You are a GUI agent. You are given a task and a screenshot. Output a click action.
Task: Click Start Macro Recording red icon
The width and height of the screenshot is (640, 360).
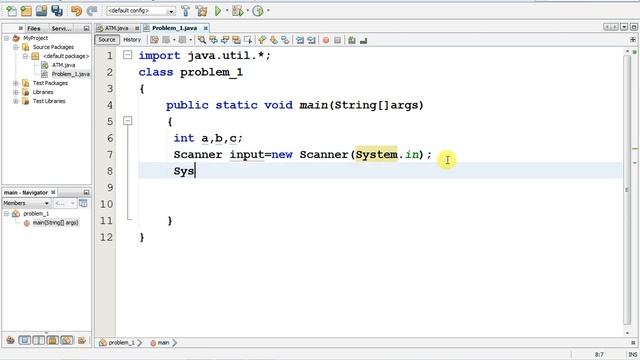326,40
